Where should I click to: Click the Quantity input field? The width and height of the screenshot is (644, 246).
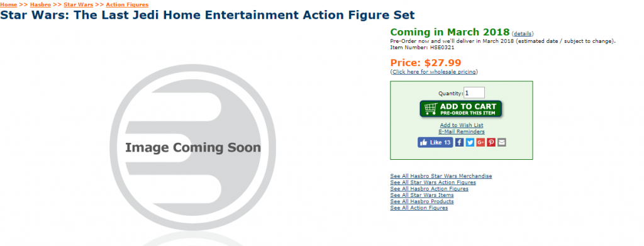click(474, 93)
